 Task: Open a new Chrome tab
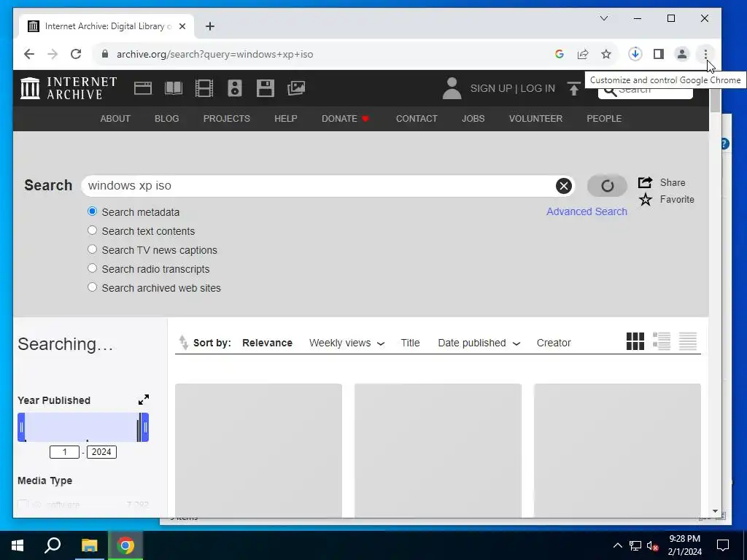coord(210,26)
